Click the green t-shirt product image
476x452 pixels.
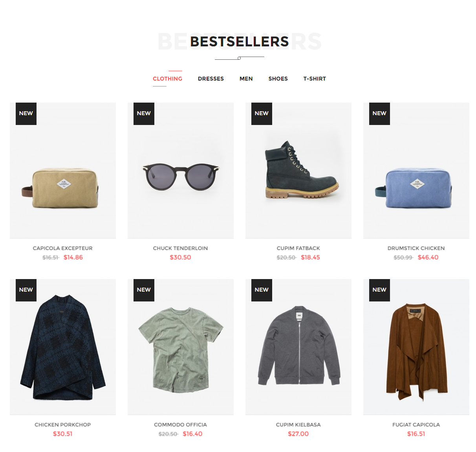tap(181, 347)
